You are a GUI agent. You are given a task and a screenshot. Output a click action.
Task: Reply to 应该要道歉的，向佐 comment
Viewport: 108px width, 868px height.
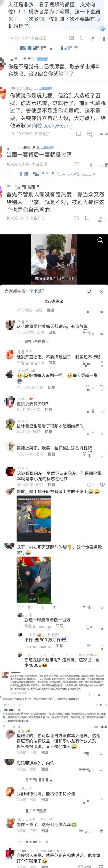click(x=45, y=769)
